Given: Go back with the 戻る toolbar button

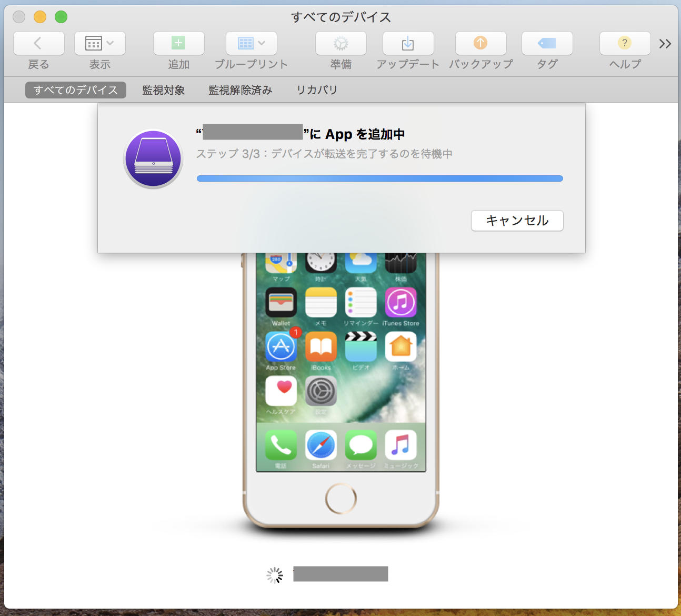Looking at the screenshot, I should click(38, 43).
